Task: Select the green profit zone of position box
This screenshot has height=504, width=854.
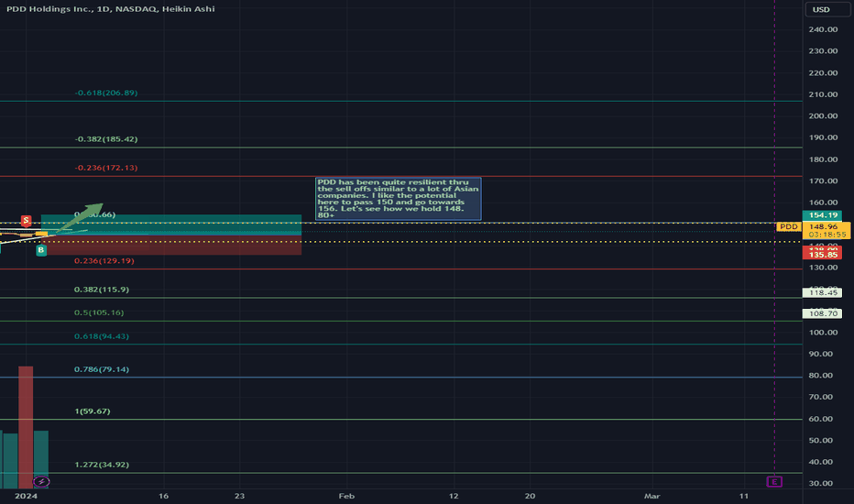Action: point(171,225)
